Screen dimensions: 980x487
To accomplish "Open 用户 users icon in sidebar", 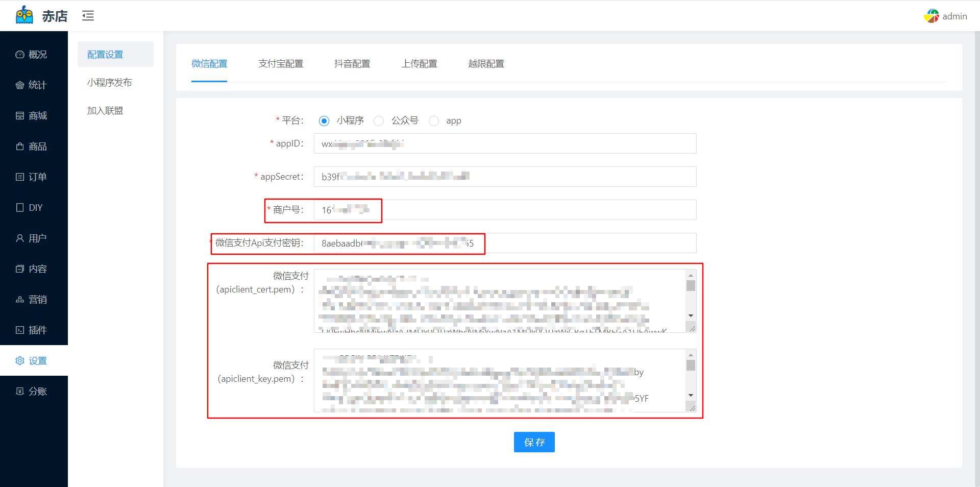I will pos(20,238).
